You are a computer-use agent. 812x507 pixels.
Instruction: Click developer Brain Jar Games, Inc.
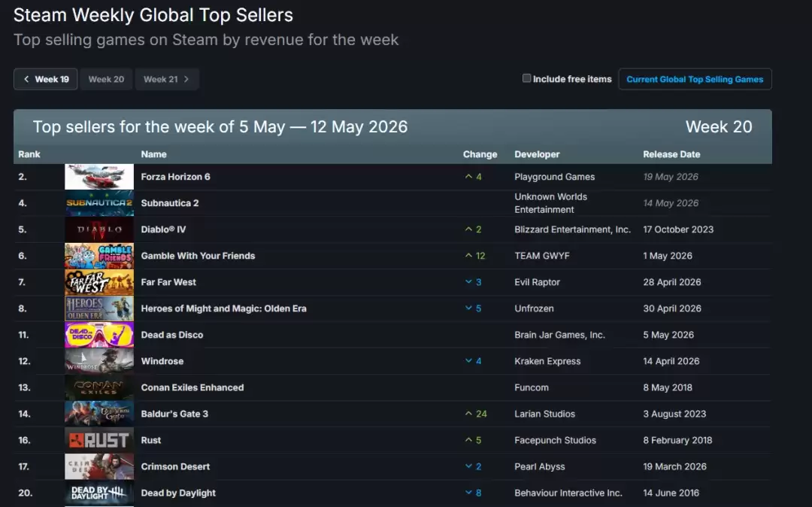559,335
